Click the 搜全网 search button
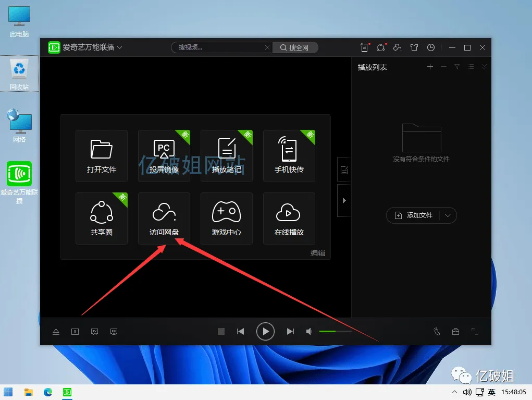 point(294,47)
